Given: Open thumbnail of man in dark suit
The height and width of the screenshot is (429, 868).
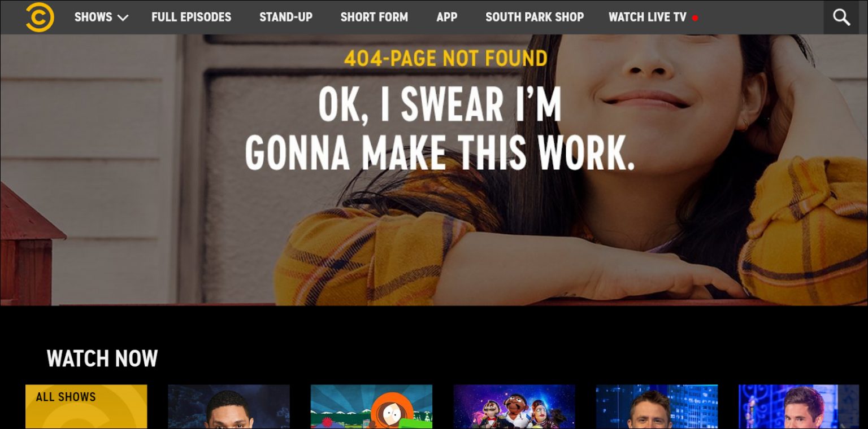Looking at the screenshot, I should (x=229, y=406).
